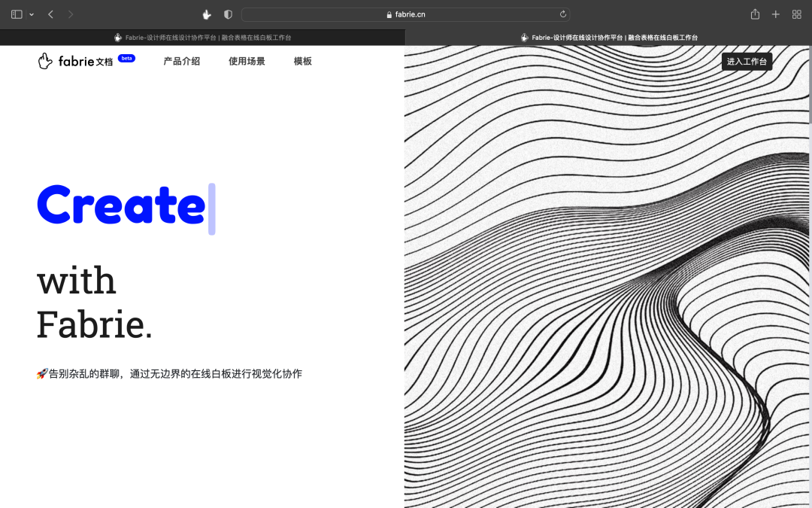Open the privacy shield report icon

click(228, 14)
